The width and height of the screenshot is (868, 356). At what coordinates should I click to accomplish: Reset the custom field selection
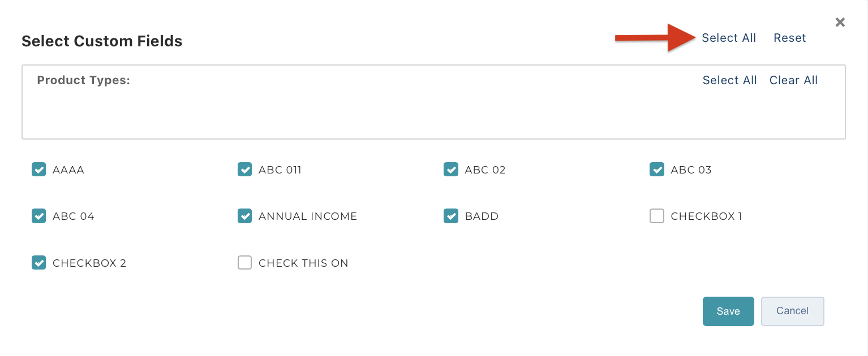[790, 38]
